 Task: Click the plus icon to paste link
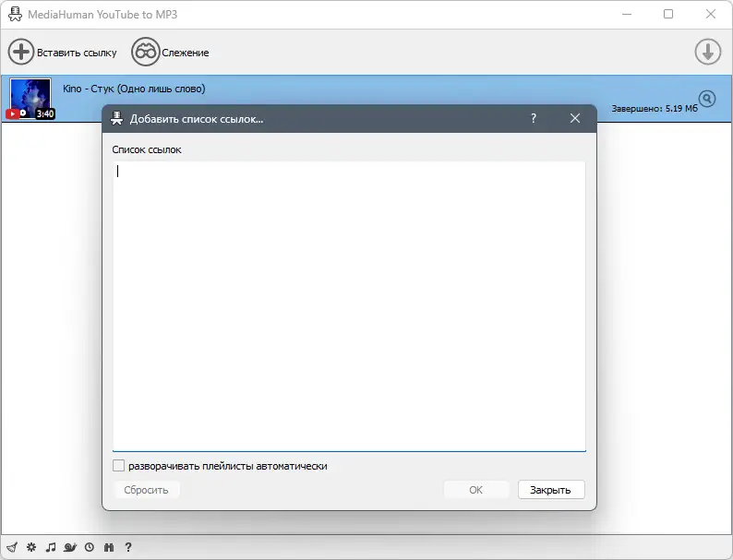[21, 52]
